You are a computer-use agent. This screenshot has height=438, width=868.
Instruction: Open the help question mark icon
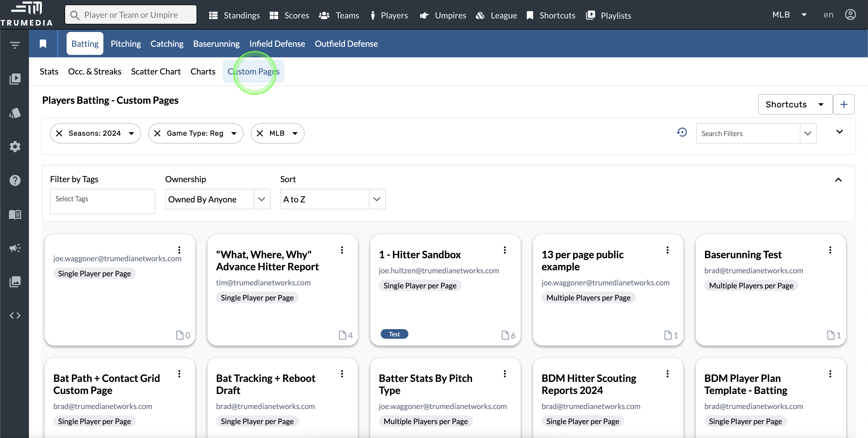[15, 180]
